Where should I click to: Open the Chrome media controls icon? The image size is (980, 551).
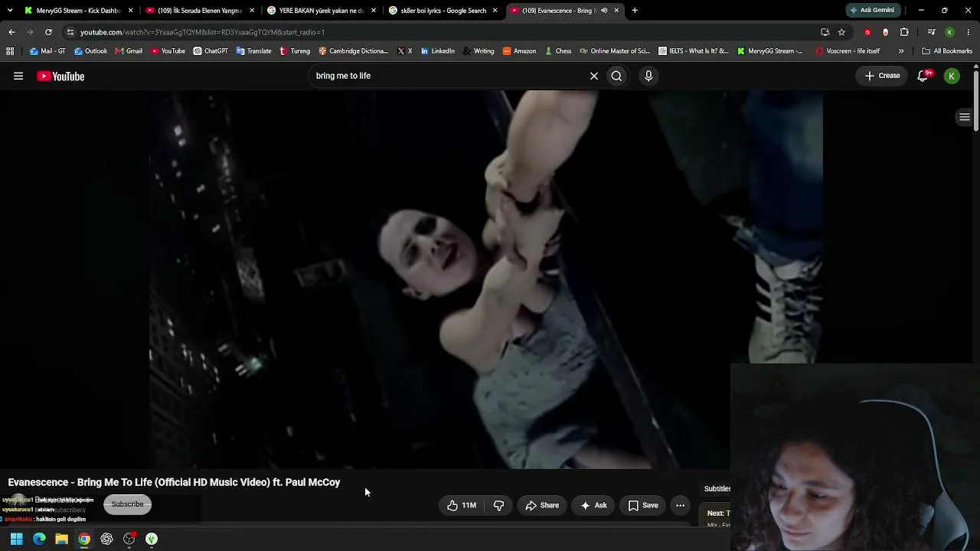[x=931, y=32]
